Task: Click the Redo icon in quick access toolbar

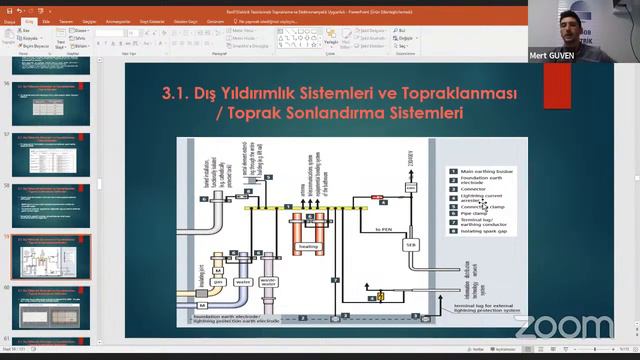Action: tap(30, 11)
